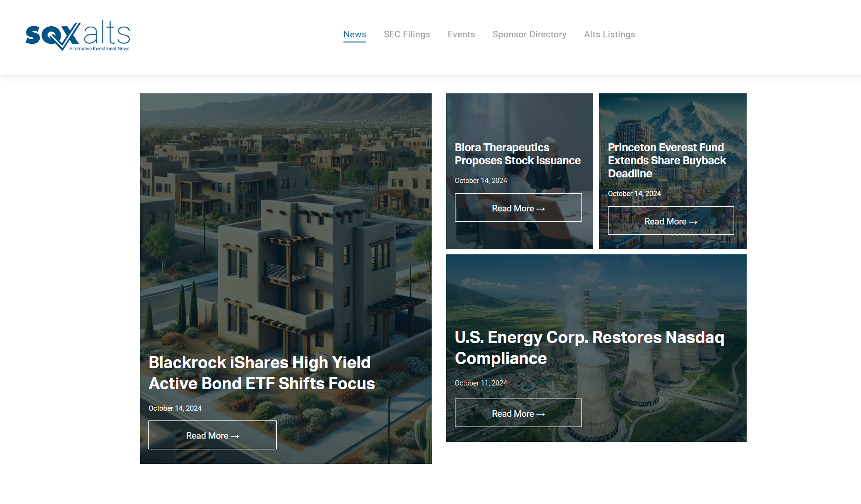Read more on Blackrock iShares ETF article
The height and width of the screenshot is (504, 861).
212,435
